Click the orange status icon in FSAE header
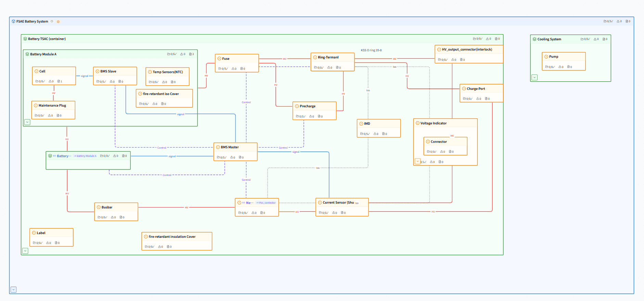The width and height of the screenshot is (644, 301). (x=58, y=22)
